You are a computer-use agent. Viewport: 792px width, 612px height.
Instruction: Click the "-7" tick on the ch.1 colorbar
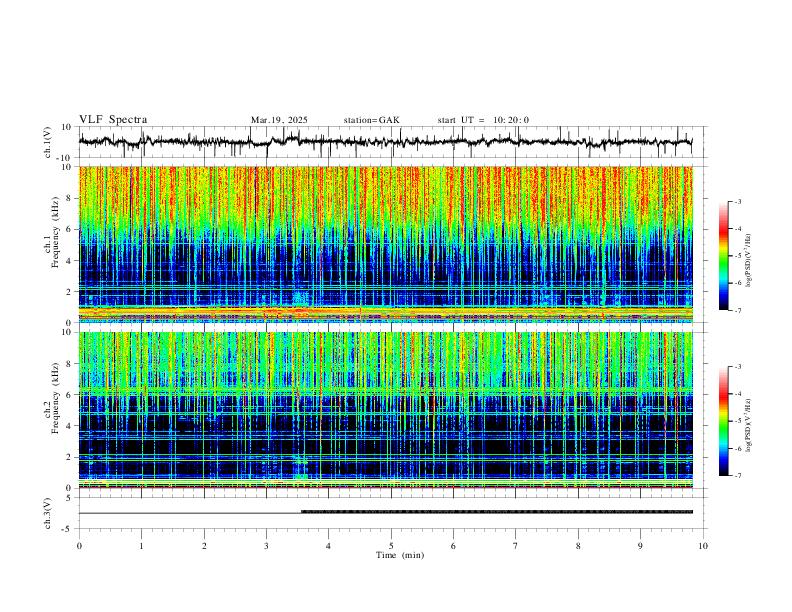click(x=737, y=310)
